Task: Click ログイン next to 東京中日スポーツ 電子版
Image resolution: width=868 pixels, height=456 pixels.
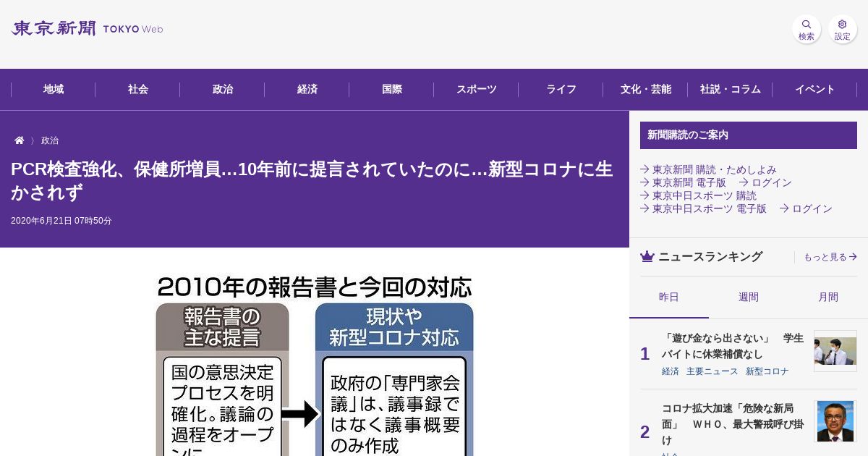Action: 806,208
